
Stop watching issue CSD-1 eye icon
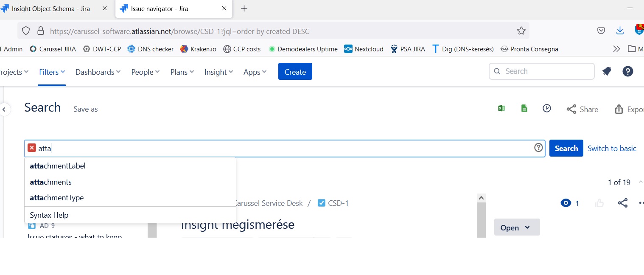565,203
